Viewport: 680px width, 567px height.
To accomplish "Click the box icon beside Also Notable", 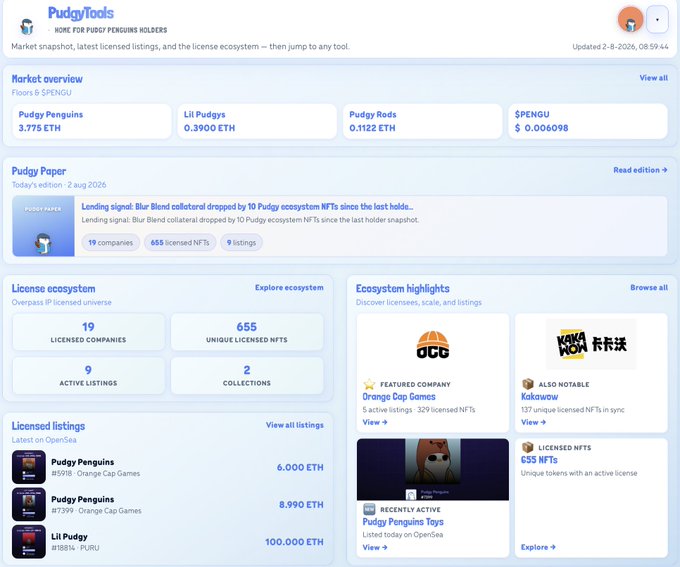I will (527, 384).
